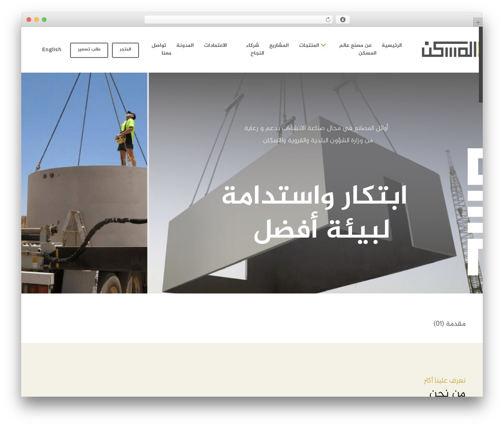Minimize the window with the yellow button

pyautogui.click(x=36, y=20)
